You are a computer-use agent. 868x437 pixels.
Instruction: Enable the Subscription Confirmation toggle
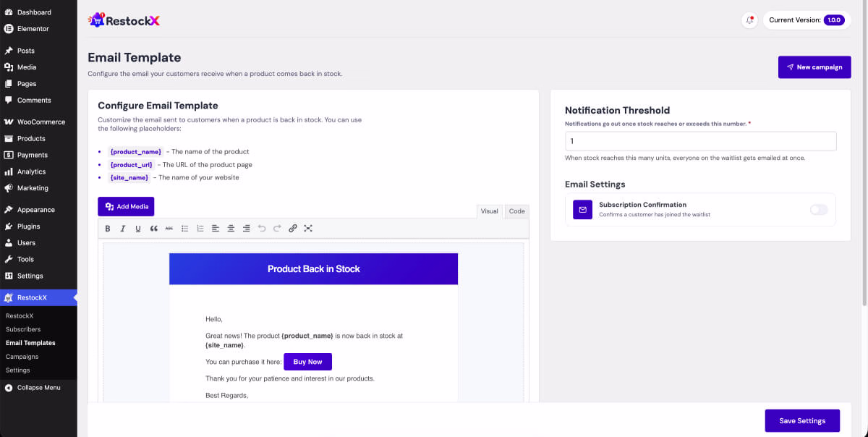click(x=818, y=210)
